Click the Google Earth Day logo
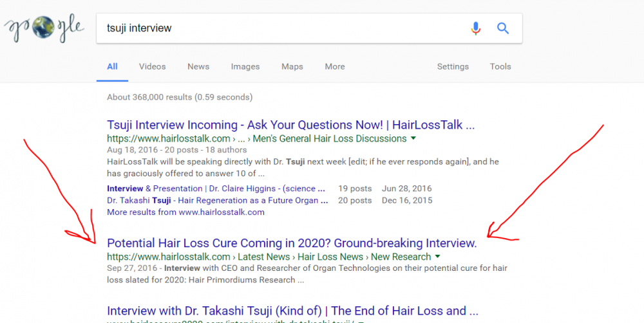Viewport: 644px width, 323px height. 44,28
